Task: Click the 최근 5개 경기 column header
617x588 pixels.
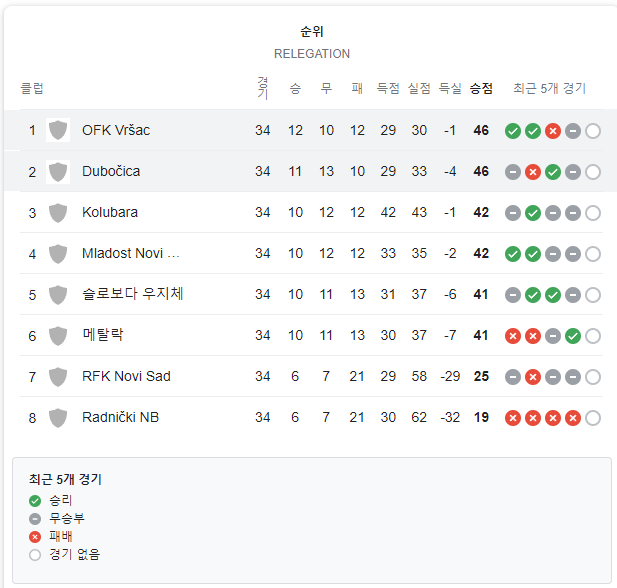Action: point(549,88)
